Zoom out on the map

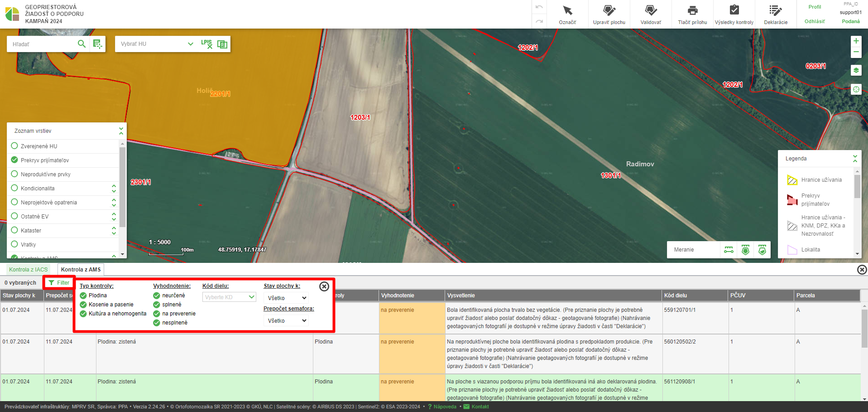(x=856, y=52)
